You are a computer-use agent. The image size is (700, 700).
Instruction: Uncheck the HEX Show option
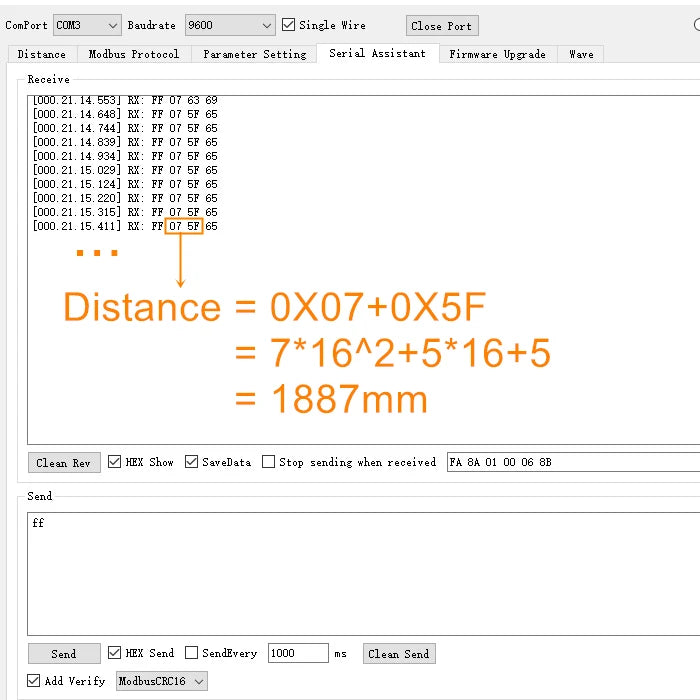coord(114,461)
